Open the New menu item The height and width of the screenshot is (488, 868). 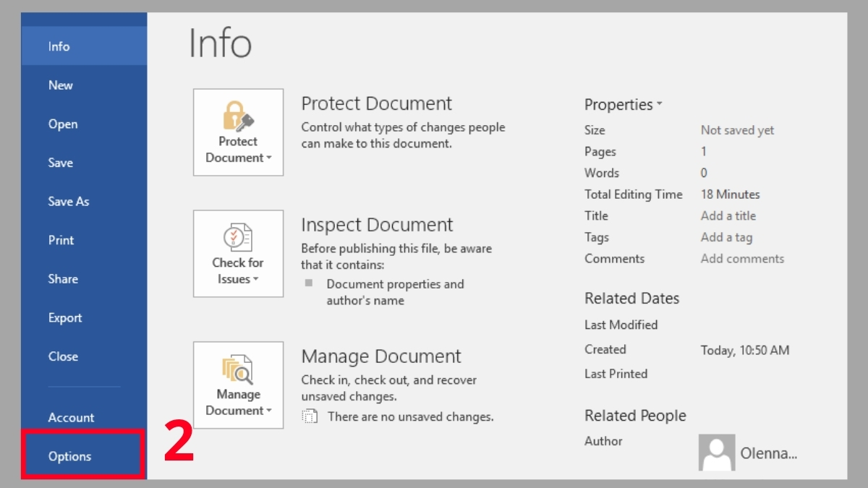coord(61,85)
